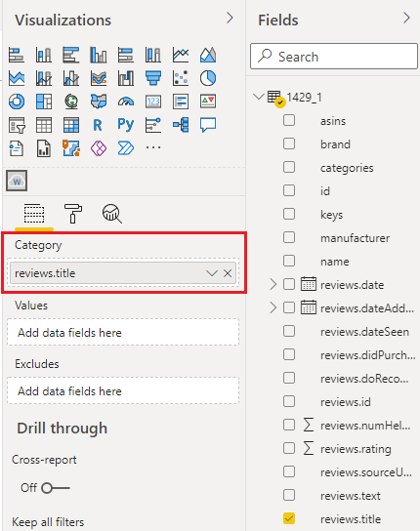The image size is (420, 531).
Task: Choose the Donut chart visual
Action: coord(17,102)
